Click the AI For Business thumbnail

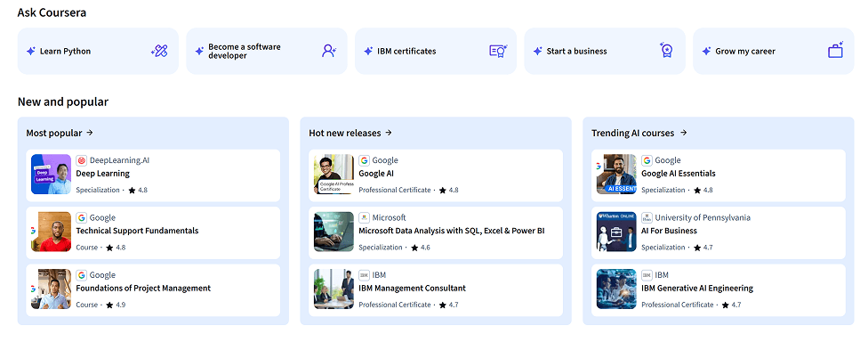tap(616, 232)
